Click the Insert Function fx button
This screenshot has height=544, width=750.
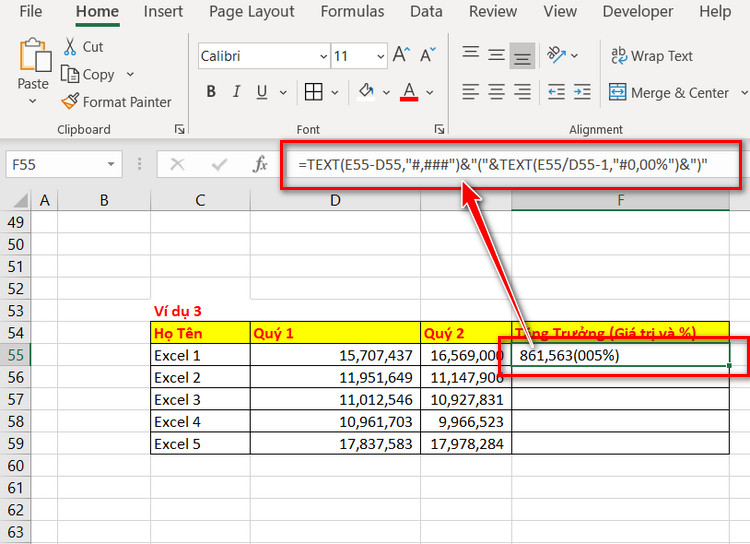[x=260, y=164]
